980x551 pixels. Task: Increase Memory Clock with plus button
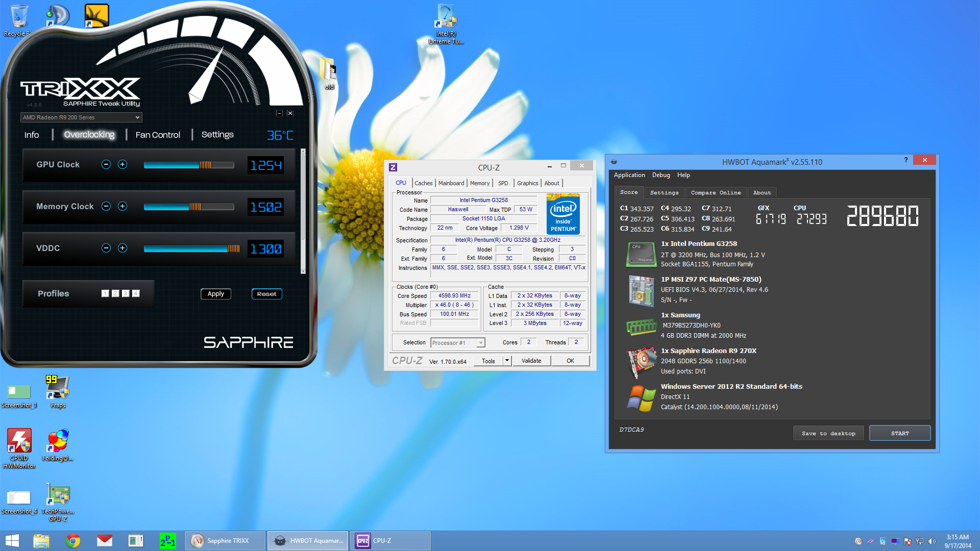point(122,206)
